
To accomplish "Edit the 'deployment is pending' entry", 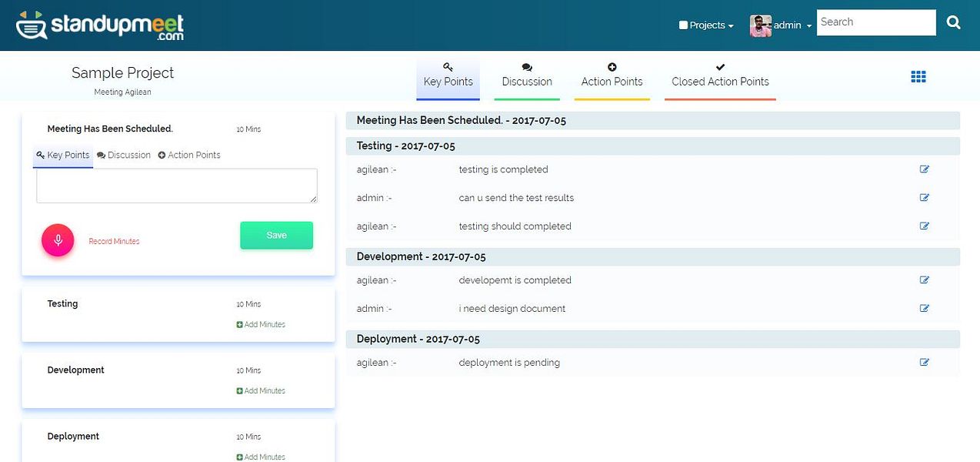I will 925,363.
